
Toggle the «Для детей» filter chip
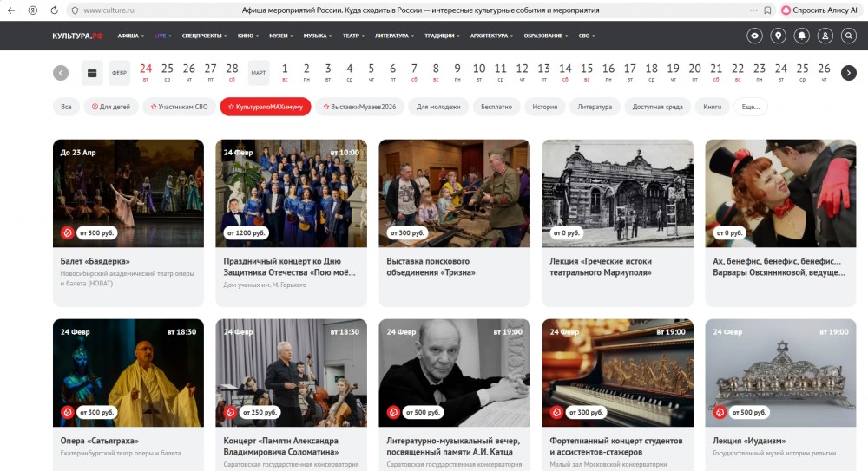[x=111, y=107]
